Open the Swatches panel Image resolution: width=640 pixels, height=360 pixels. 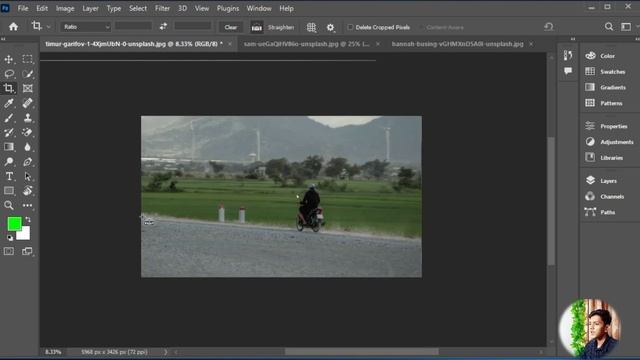[612, 71]
